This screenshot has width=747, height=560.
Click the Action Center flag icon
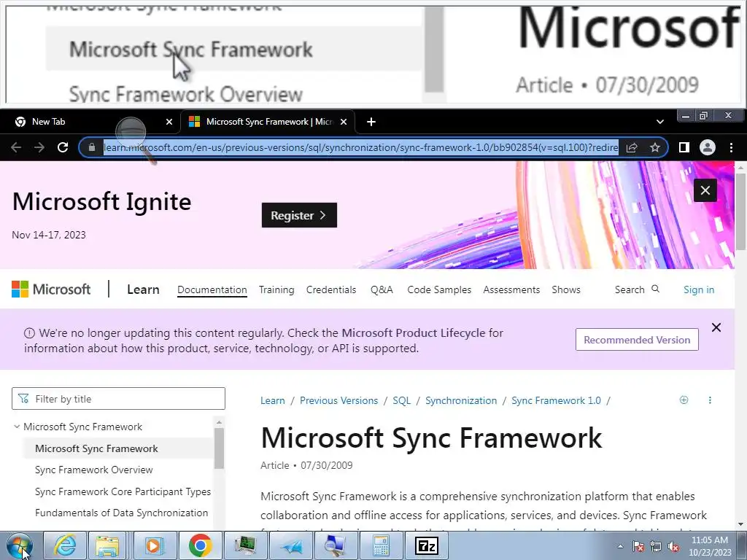(638, 547)
